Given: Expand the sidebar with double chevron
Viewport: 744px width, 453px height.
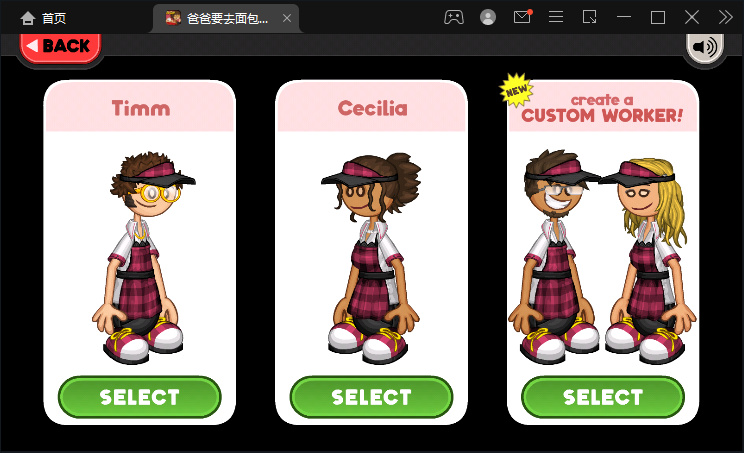Looking at the screenshot, I should tap(725, 18).
